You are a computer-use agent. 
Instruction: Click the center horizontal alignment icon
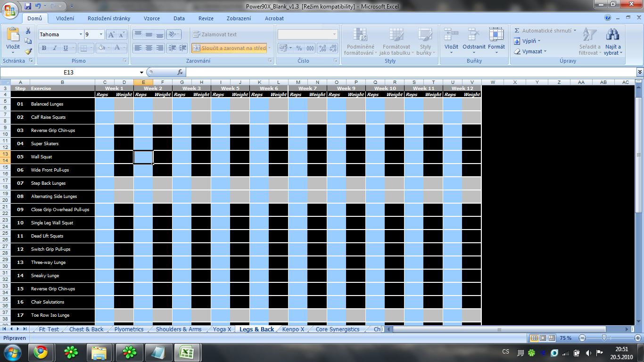[x=149, y=48]
